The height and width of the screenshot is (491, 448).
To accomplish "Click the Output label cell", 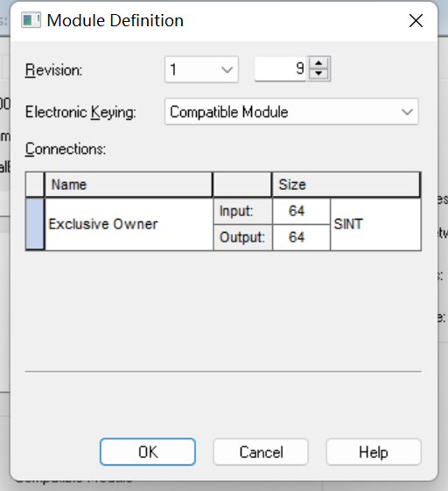I will click(x=242, y=237).
